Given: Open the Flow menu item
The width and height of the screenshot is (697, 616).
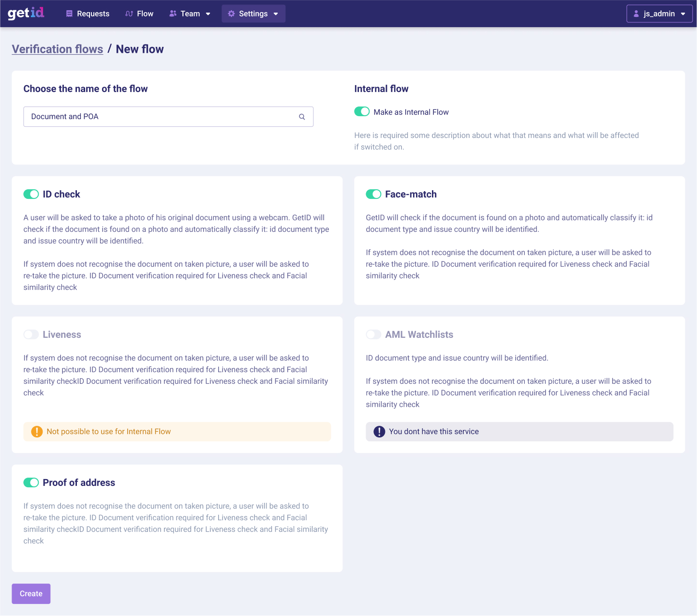Looking at the screenshot, I should click(145, 14).
